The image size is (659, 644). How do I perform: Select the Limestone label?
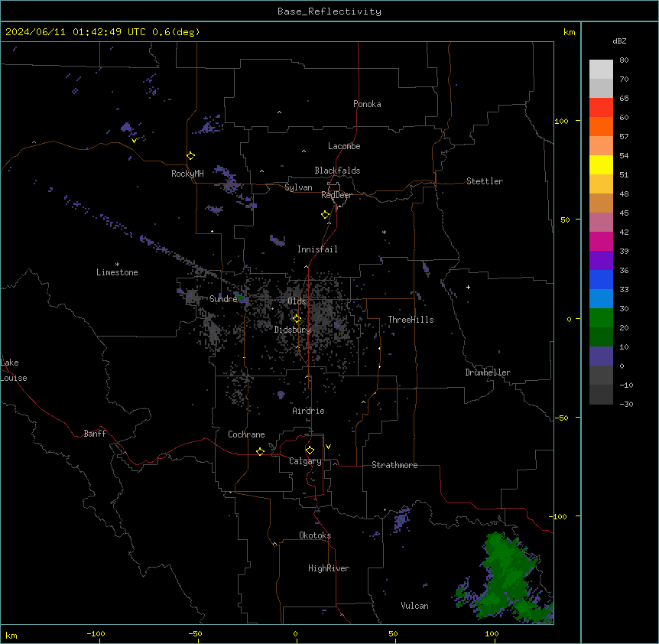(x=117, y=272)
